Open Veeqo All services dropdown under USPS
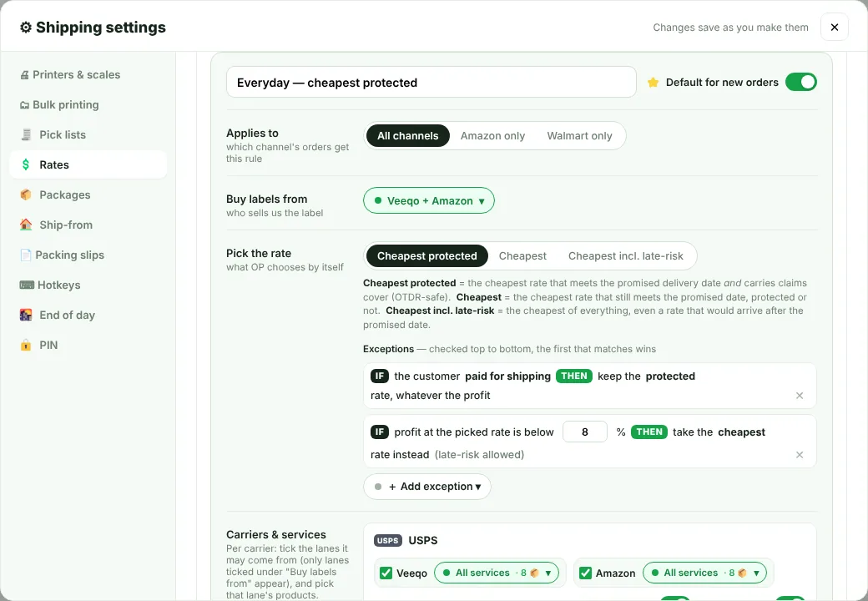Viewport: 868px width, 601px height. pyautogui.click(x=497, y=573)
